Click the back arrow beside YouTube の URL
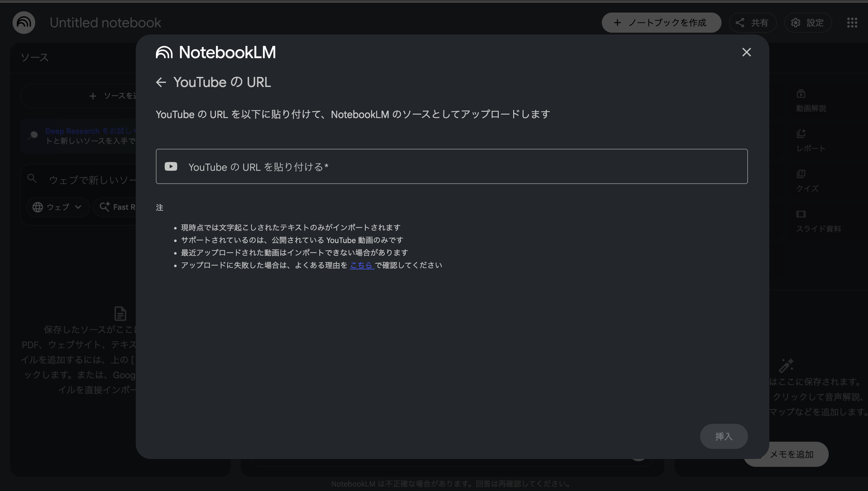Image resolution: width=868 pixels, height=491 pixels. pyautogui.click(x=161, y=82)
